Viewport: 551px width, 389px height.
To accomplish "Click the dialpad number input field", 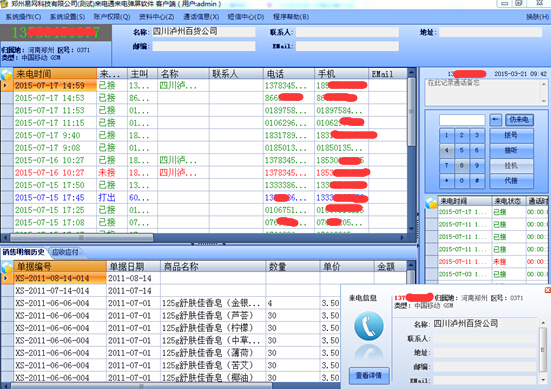I will point(462,120).
